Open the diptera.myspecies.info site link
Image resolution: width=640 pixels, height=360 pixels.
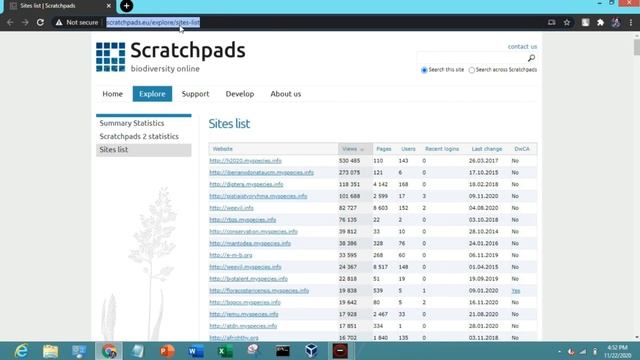[246, 184]
